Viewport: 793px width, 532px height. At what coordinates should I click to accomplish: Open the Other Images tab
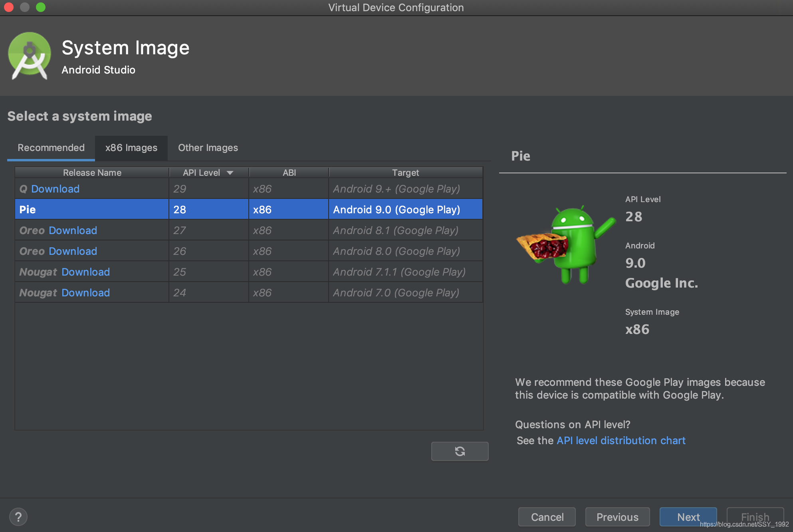click(x=208, y=148)
